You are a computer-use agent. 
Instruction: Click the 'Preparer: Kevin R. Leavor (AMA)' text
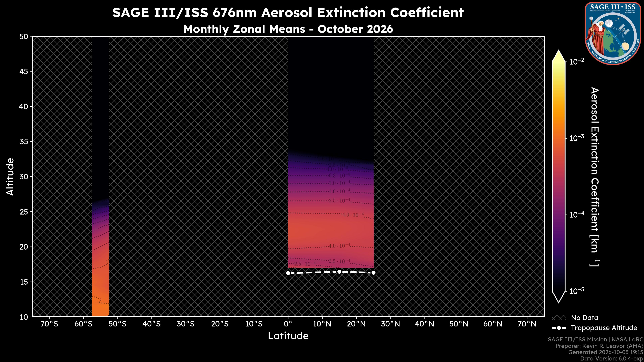599,346
